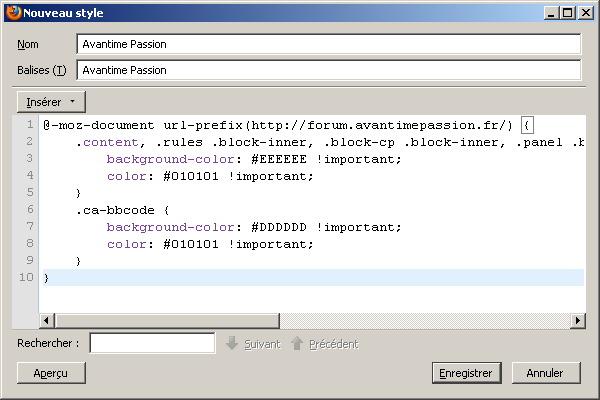Click the boxed opening brace on line 1
The height and width of the screenshot is (400, 600).
tap(527, 125)
